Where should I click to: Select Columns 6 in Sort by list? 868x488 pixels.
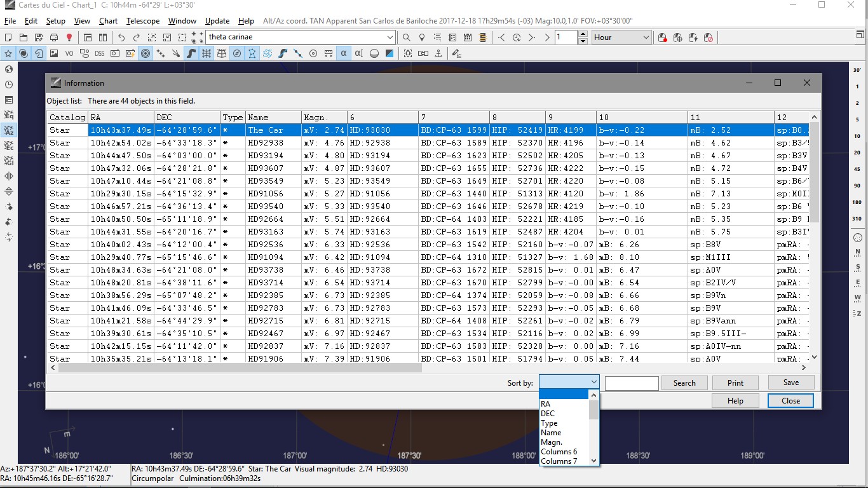(x=559, y=452)
